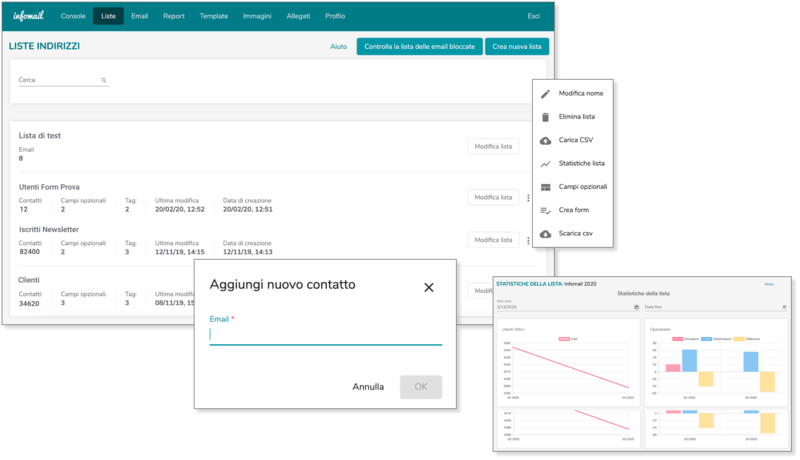Click Esci to log out

pyautogui.click(x=534, y=16)
